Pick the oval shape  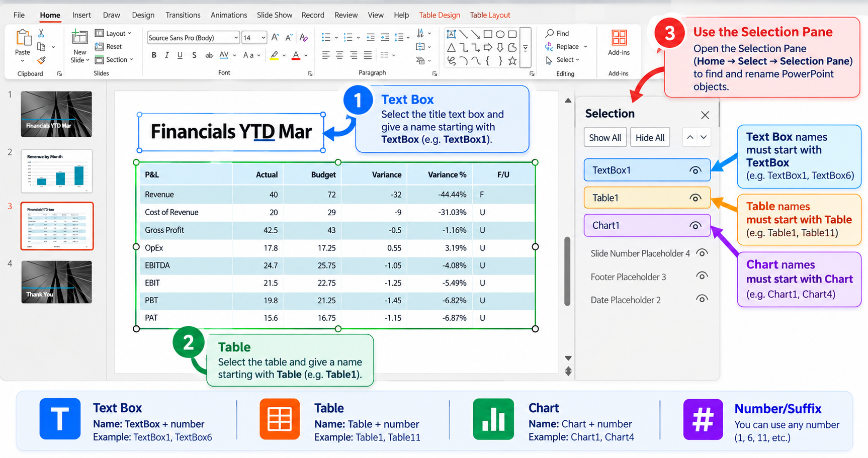tap(500, 34)
